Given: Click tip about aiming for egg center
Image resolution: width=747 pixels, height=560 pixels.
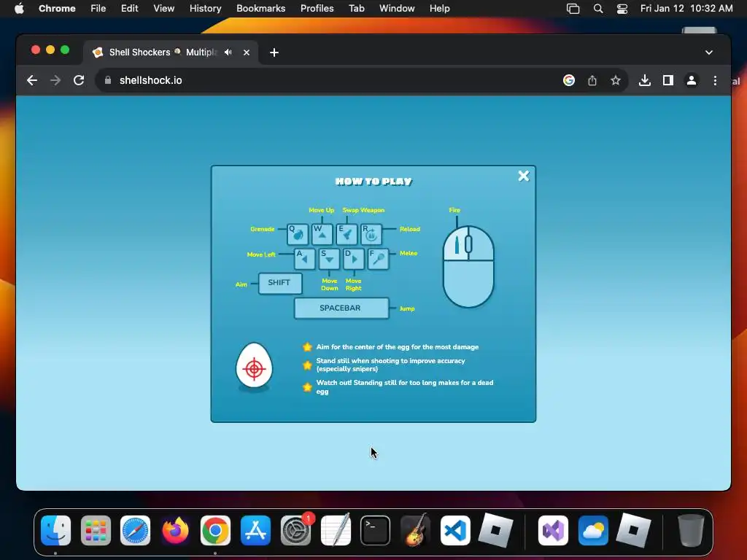Looking at the screenshot, I should pyautogui.click(x=398, y=347).
